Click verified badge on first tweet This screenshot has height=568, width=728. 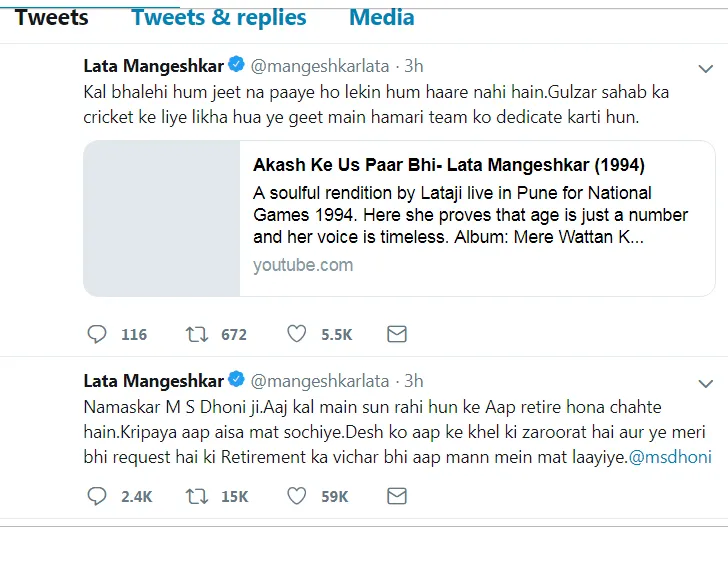click(x=236, y=64)
